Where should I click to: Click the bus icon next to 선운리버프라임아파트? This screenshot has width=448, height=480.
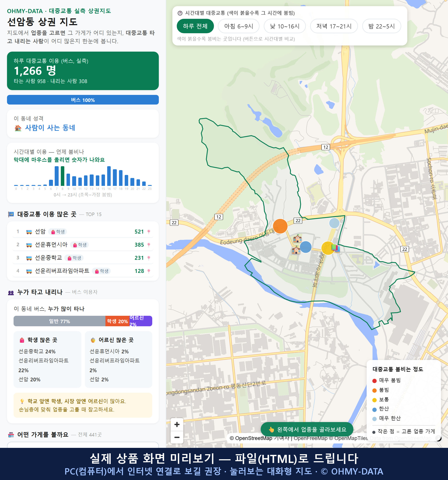[29, 271]
